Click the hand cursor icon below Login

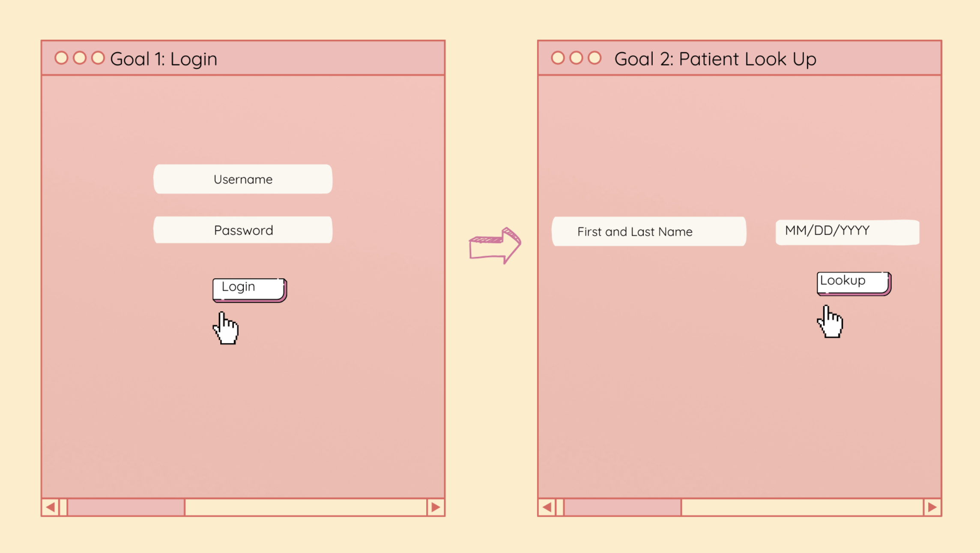(226, 329)
